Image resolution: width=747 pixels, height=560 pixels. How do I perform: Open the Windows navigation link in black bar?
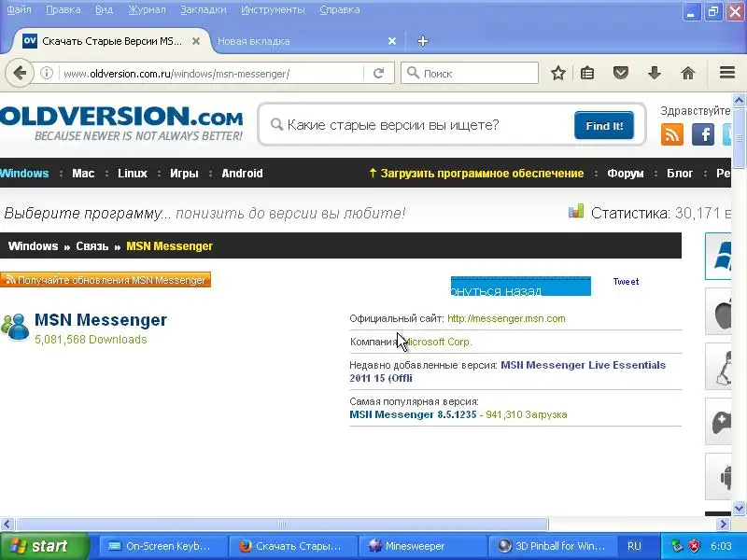24,173
